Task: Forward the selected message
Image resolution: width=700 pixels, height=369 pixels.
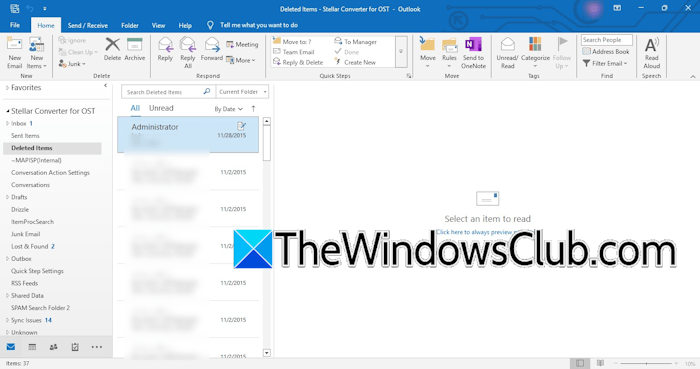Action: pos(212,49)
